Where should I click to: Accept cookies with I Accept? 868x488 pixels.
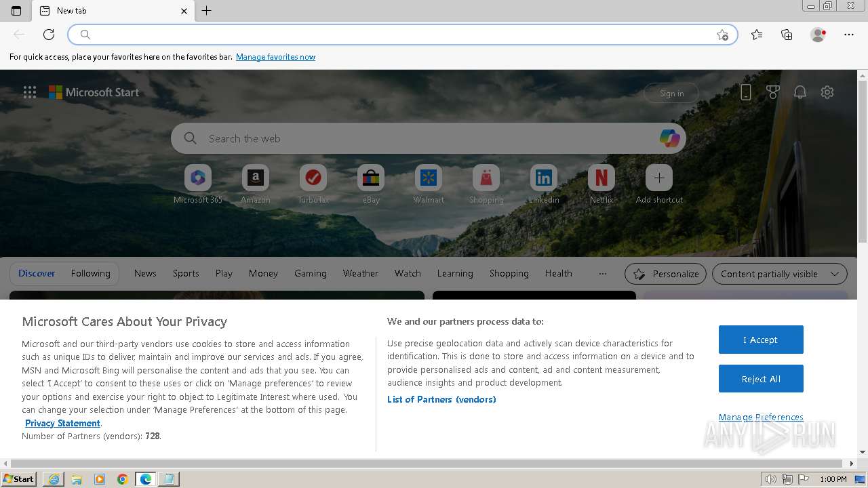[x=761, y=340]
